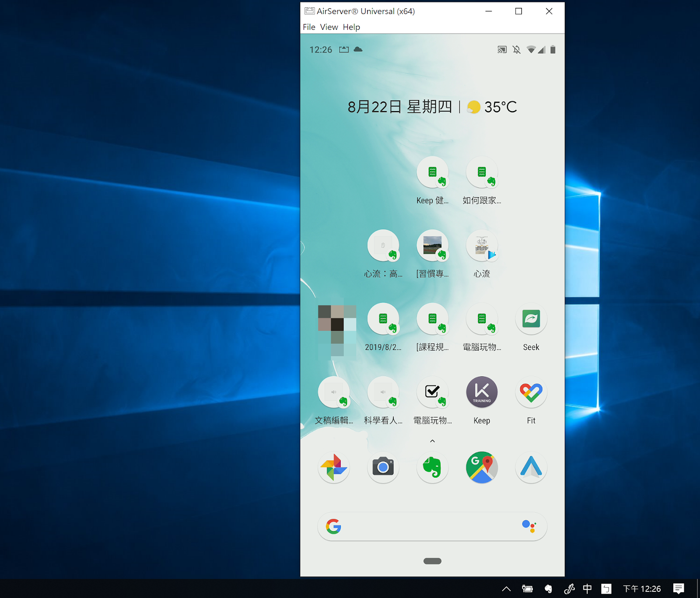Open the Camera app from the dock
Viewport: 700px width, 598px height.
point(383,468)
